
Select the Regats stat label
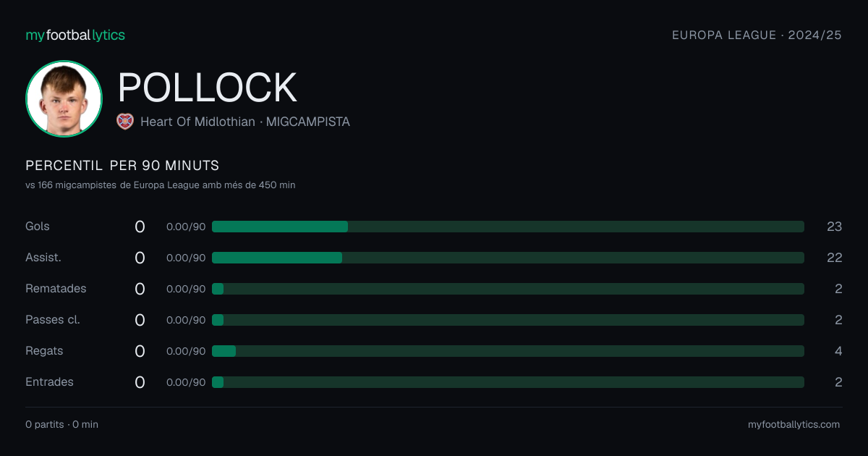coord(44,351)
